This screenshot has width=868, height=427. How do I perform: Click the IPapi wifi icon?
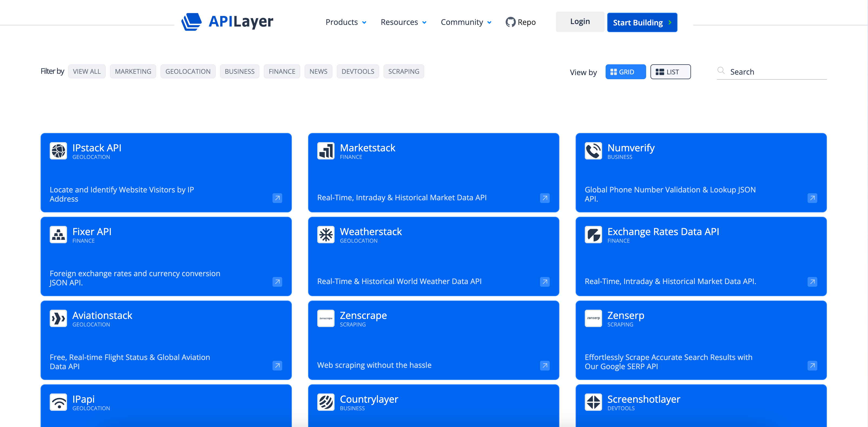[x=58, y=402]
